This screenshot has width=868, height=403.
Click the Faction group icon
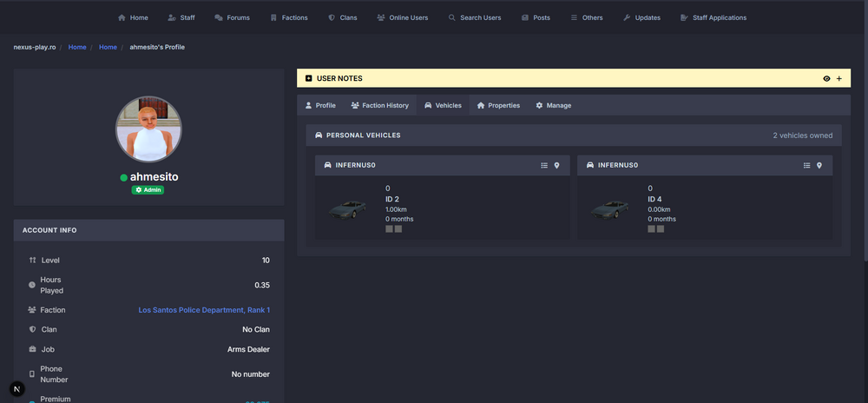click(x=31, y=310)
